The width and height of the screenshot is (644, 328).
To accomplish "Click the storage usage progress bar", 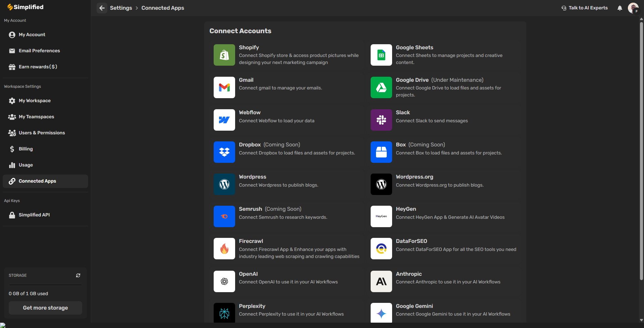I will (45, 285).
